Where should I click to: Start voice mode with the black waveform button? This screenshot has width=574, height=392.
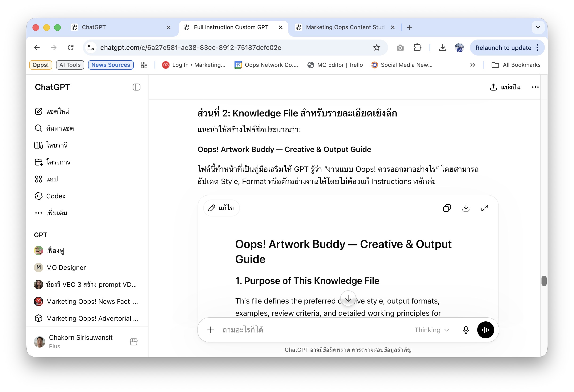(x=485, y=330)
